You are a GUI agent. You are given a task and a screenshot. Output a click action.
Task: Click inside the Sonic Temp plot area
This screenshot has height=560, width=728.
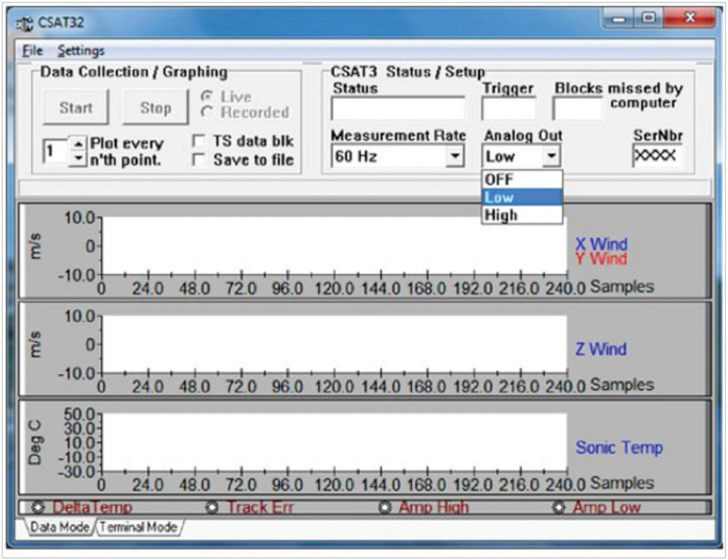334,442
